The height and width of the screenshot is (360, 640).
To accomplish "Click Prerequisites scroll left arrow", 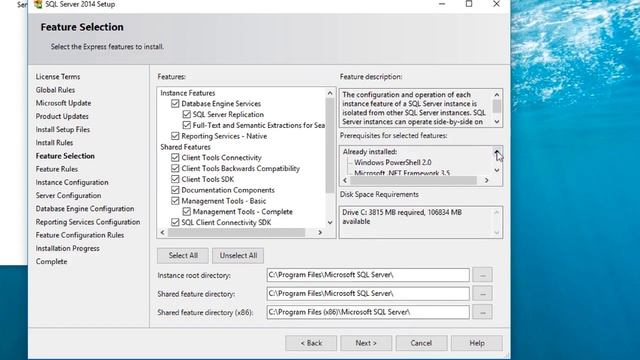I will point(345,180).
